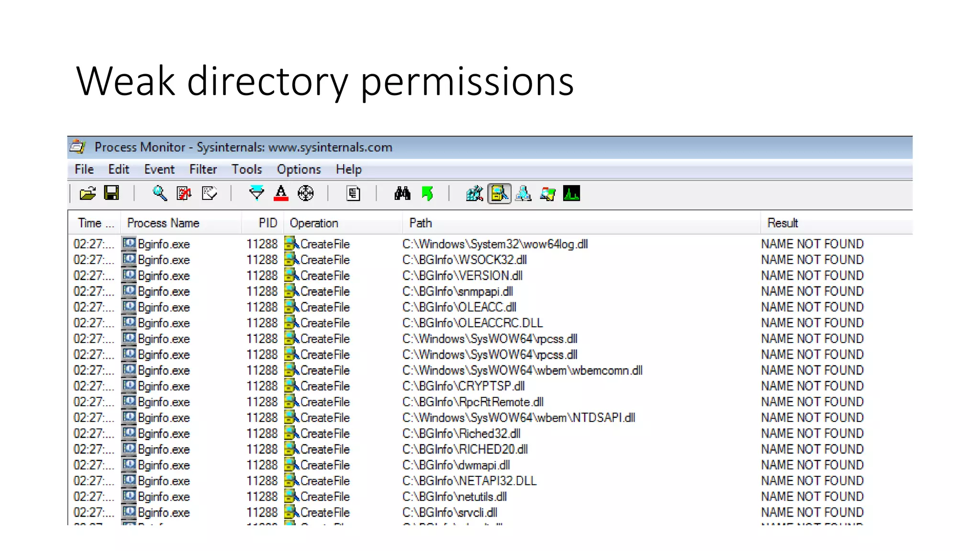Select path C:\BGInfo\snmpapi.dll
This screenshot has width=980, height=551.
(457, 291)
